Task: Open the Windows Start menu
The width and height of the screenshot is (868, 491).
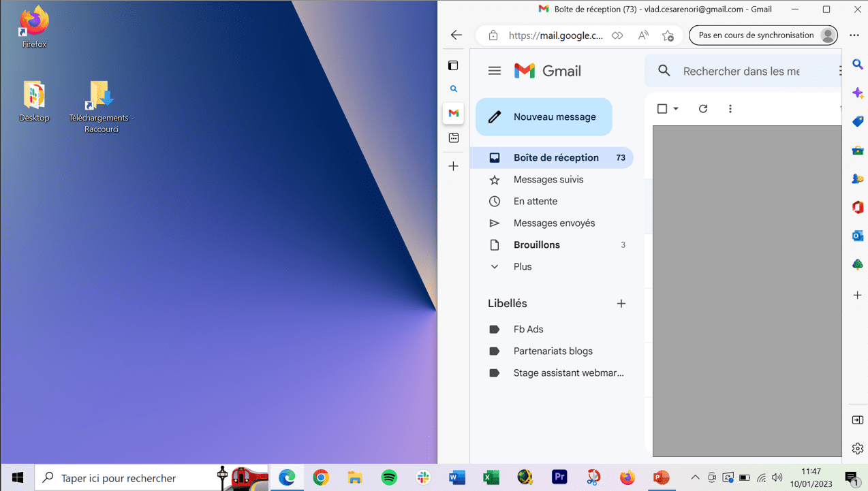Action: [x=18, y=478]
